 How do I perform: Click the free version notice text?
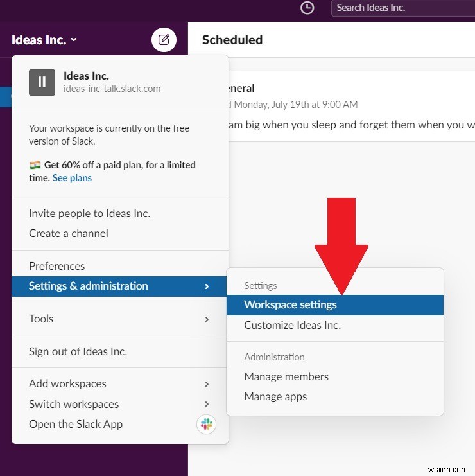[109, 135]
